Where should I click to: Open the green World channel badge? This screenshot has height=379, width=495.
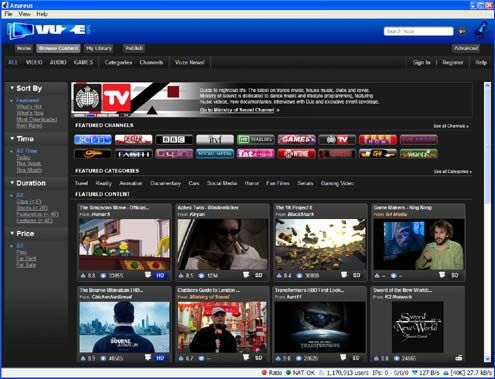click(418, 154)
